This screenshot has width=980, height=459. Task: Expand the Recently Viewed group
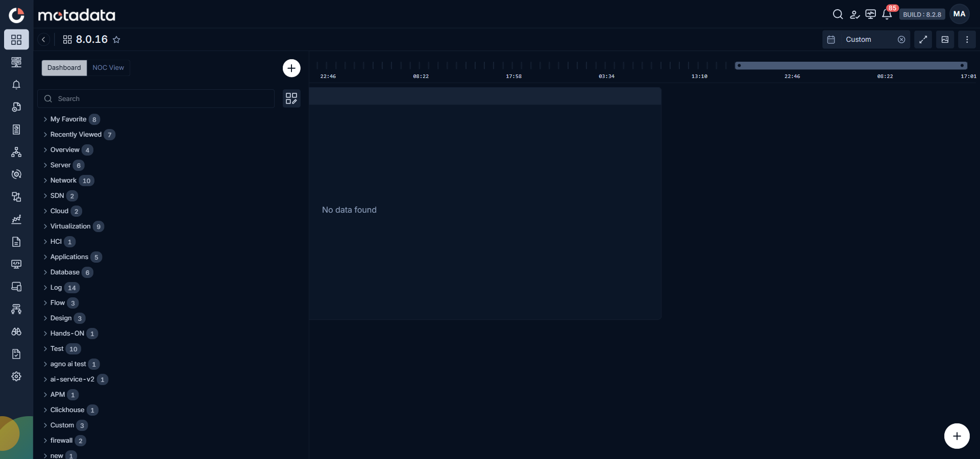(45, 135)
